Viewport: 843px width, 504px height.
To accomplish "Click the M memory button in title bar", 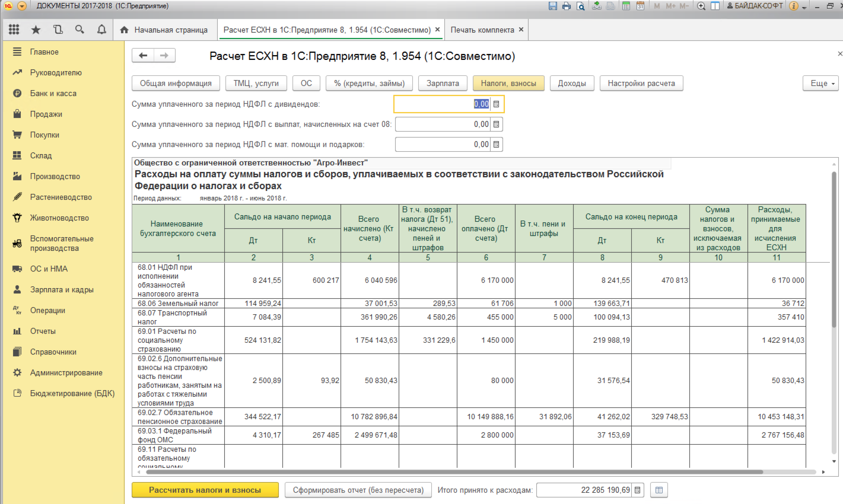I will (657, 6).
